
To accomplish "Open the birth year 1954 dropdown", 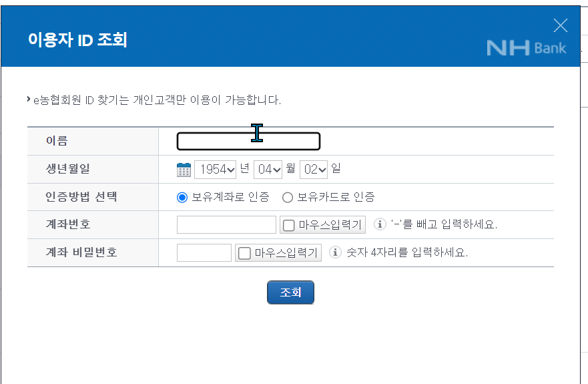I will [x=216, y=170].
